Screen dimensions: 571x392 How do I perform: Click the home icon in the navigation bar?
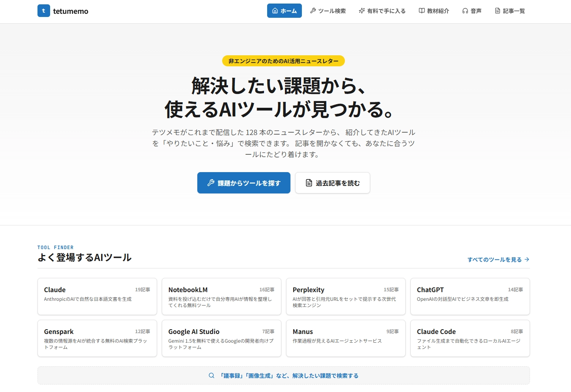pos(275,11)
